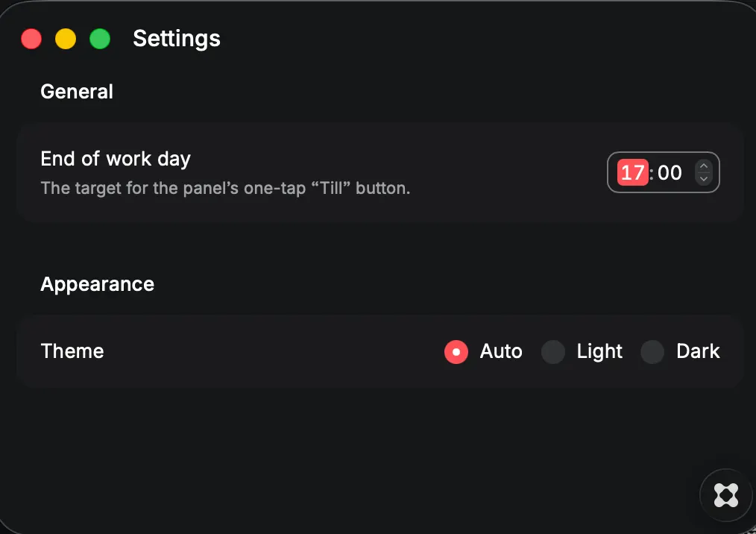Click the Auto theme text label
Screen dimensions: 756x534
coord(501,351)
